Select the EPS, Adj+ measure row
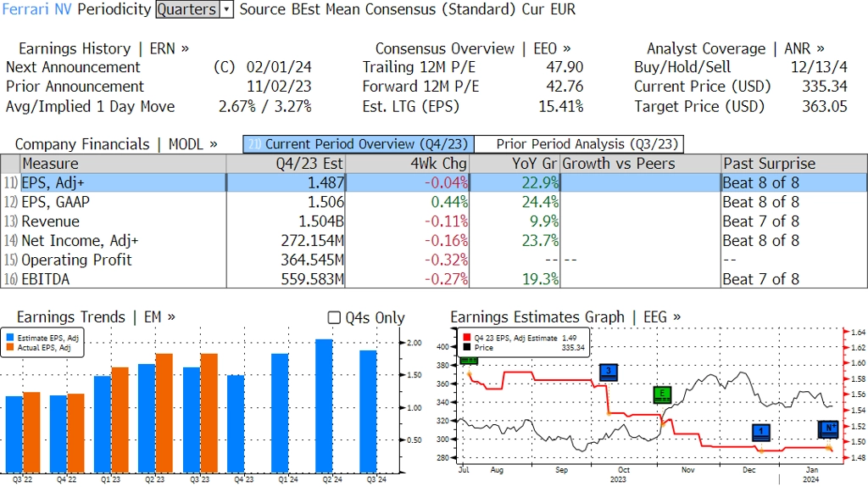This screenshot has height=487, width=868. point(433,182)
